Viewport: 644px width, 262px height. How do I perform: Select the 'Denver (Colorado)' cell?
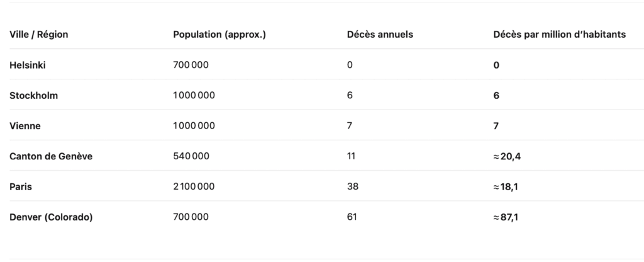pyautogui.click(x=51, y=217)
